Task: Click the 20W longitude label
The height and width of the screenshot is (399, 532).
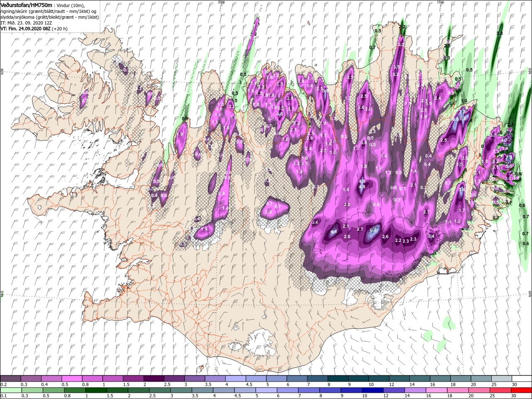Action: [x=221, y=2]
